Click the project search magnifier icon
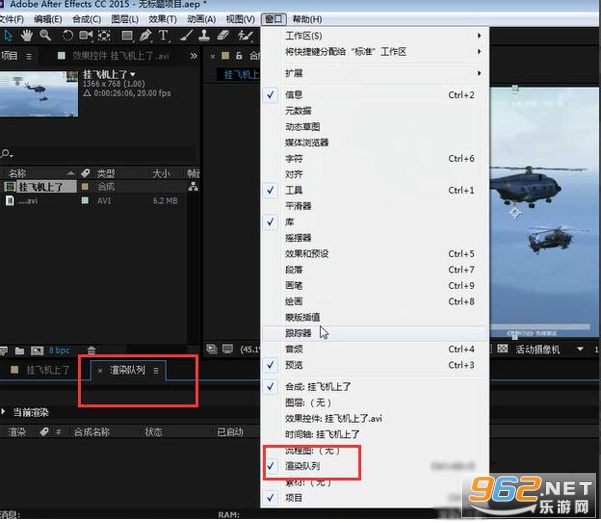 pyautogui.click(x=6, y=154)
